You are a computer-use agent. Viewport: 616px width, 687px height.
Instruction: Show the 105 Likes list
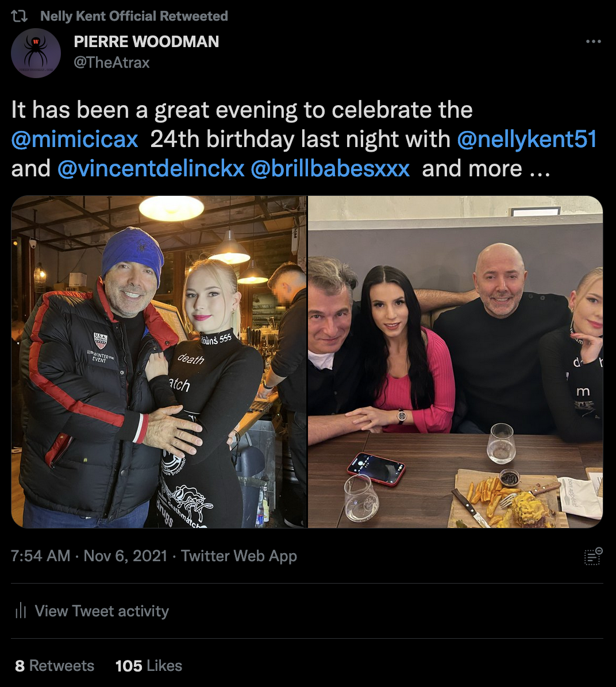[149, 666]
